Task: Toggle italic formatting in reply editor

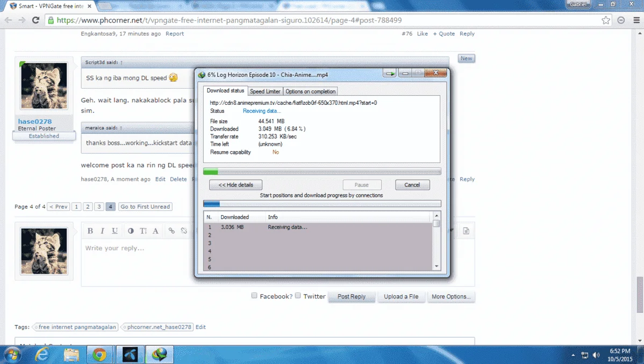Action: [102, 231]
